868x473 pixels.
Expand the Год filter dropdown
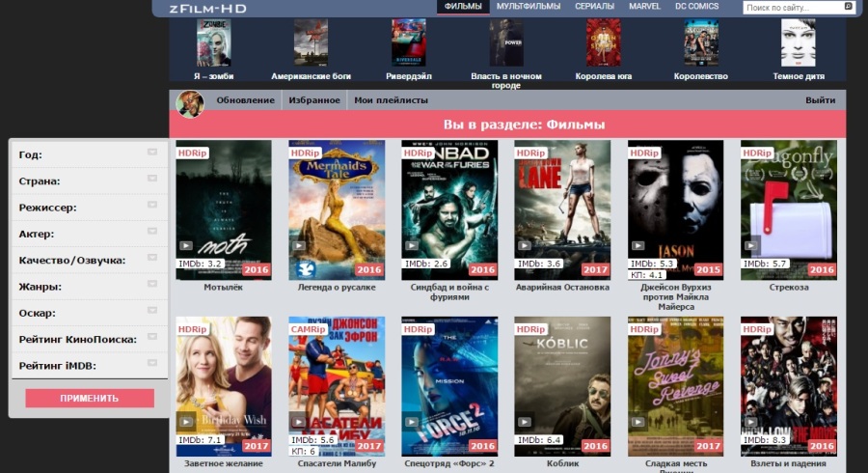click(152, 152)
